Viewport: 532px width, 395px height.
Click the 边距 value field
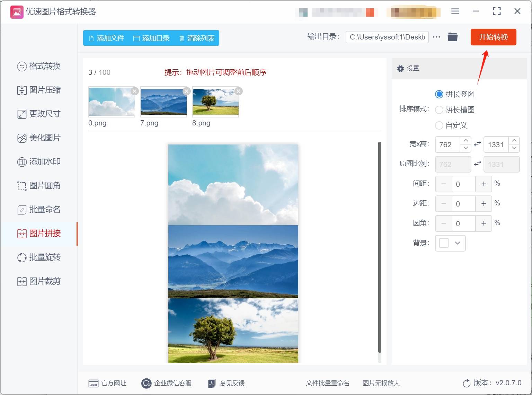pos(464,204)
